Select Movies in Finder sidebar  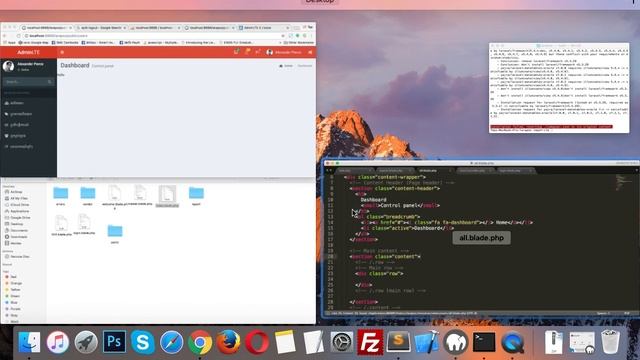(13, 243)
